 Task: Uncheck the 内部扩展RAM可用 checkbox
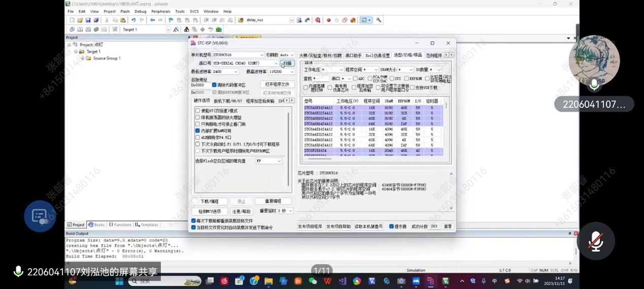(198, 131)
